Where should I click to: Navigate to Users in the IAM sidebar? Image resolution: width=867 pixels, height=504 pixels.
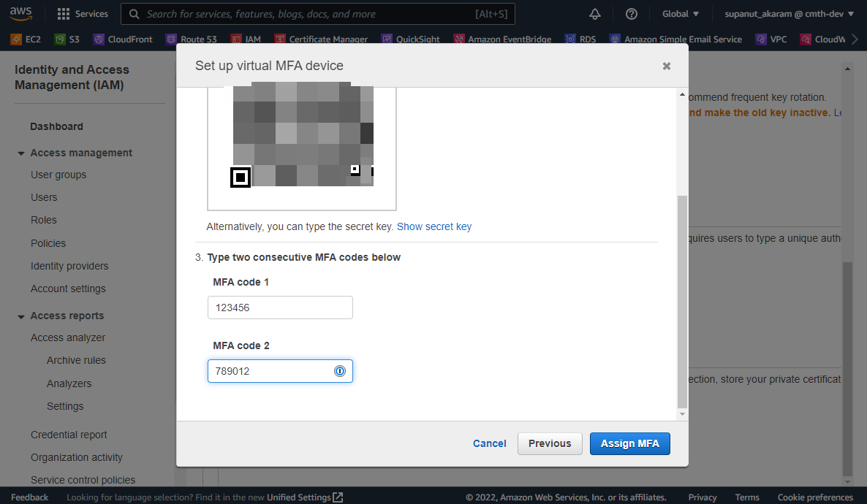pos(44,197)
